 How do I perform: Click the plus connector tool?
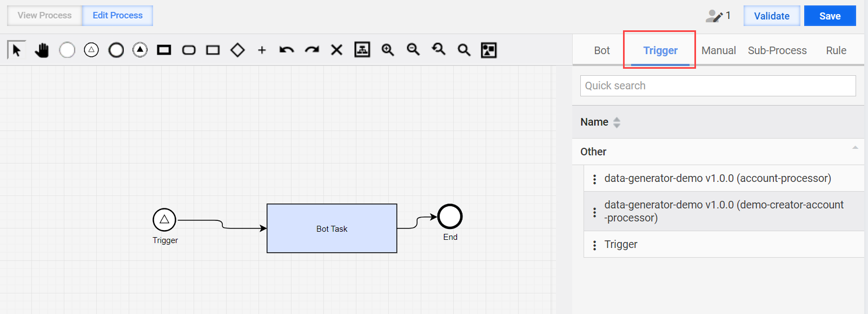(262, 50)
